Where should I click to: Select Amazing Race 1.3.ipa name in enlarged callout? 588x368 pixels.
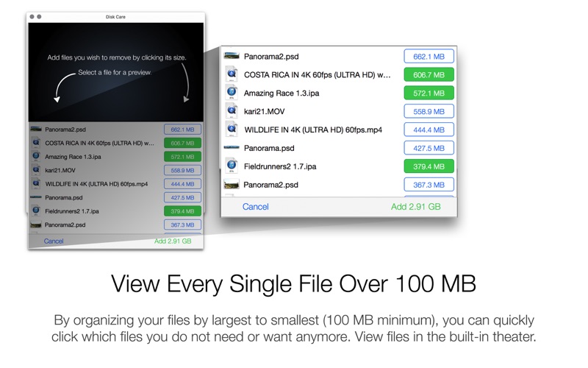click(x=282, y=93)
